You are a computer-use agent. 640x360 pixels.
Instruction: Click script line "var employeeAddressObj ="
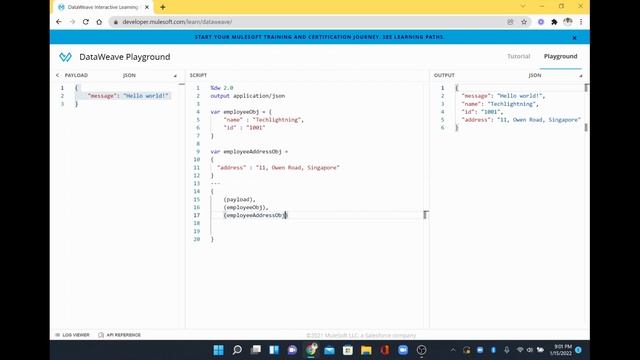(249, 151)
